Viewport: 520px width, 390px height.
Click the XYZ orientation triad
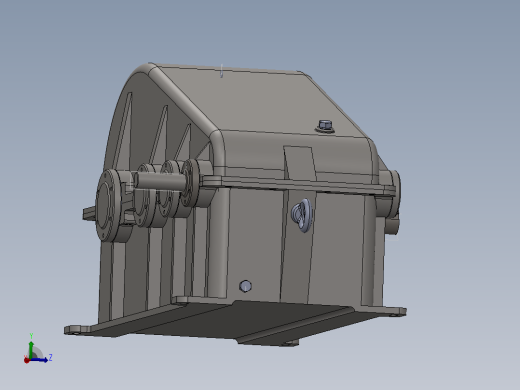click(38, 349)
